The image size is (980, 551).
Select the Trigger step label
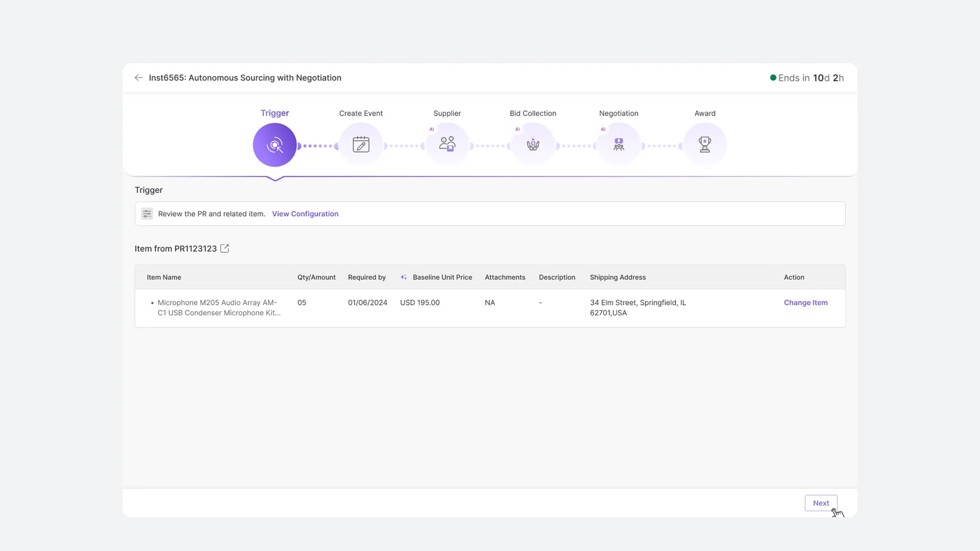(275, 113)
